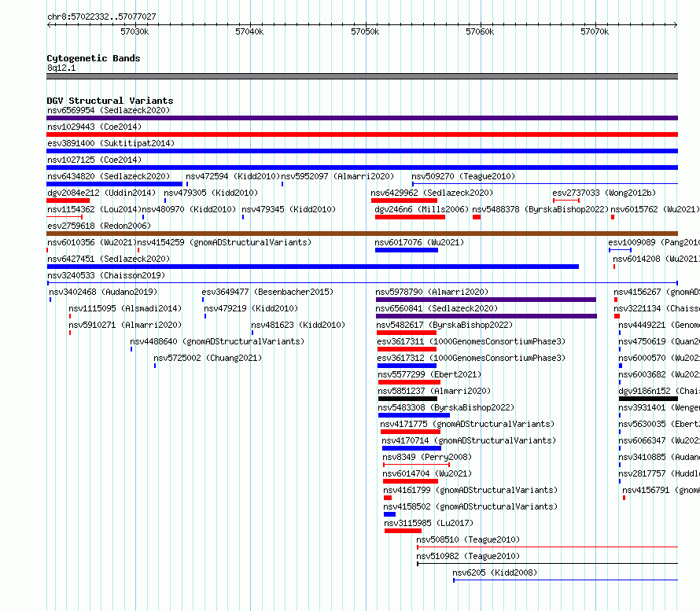Click nsv4158502 (gnomADStructuralVariants) label

click(x=470, y=506)
